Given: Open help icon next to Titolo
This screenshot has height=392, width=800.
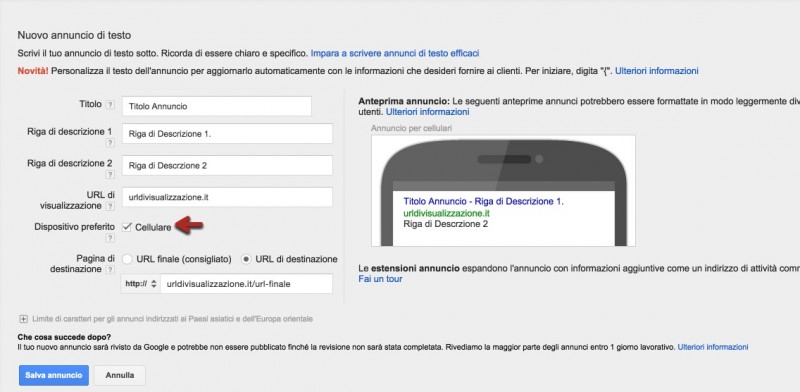Looking at the screenshot, I should [110, 105].
